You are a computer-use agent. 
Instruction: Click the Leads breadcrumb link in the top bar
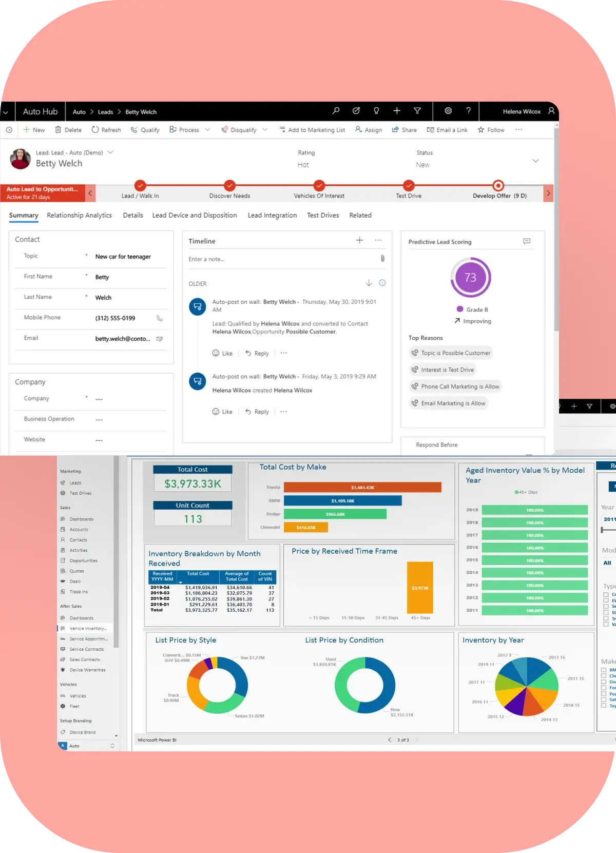coord(105,112)
